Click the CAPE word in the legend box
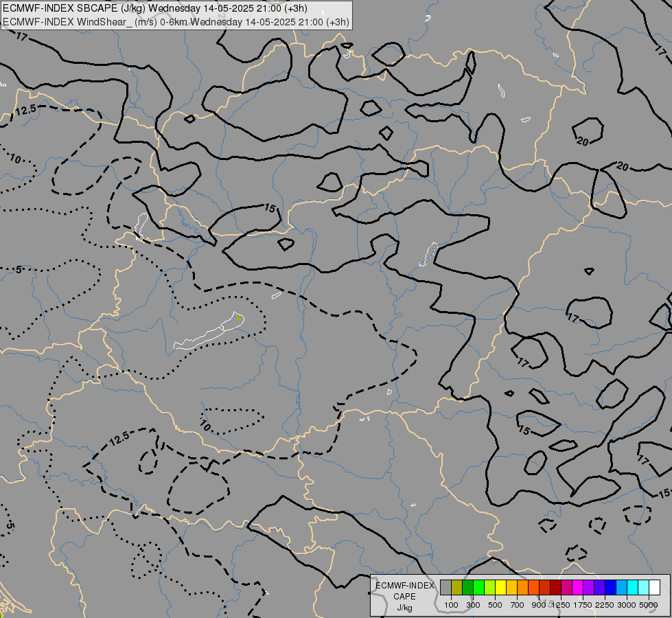This screenshot has height=618, width=672. [404, 597]
